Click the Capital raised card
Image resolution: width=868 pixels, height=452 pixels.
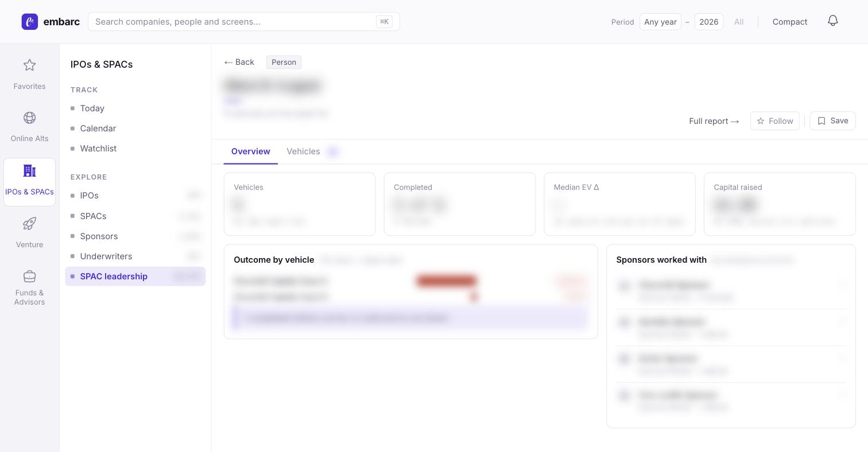tap(780, 204)
